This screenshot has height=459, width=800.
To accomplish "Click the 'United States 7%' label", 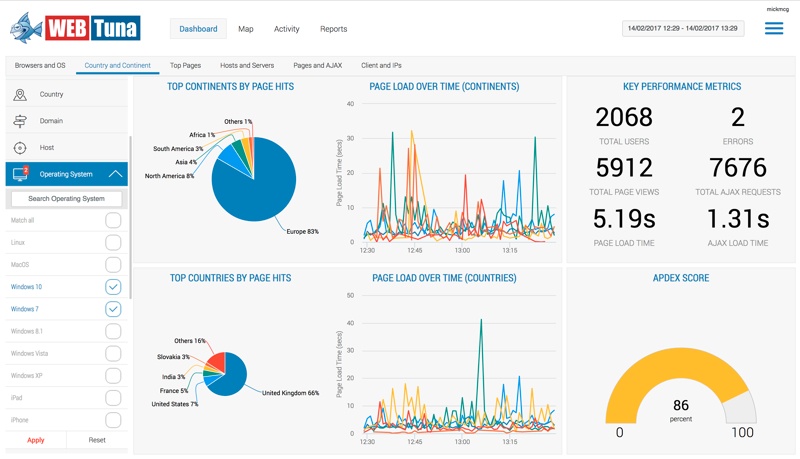I will pyautogui.click(x=174, y=404).
